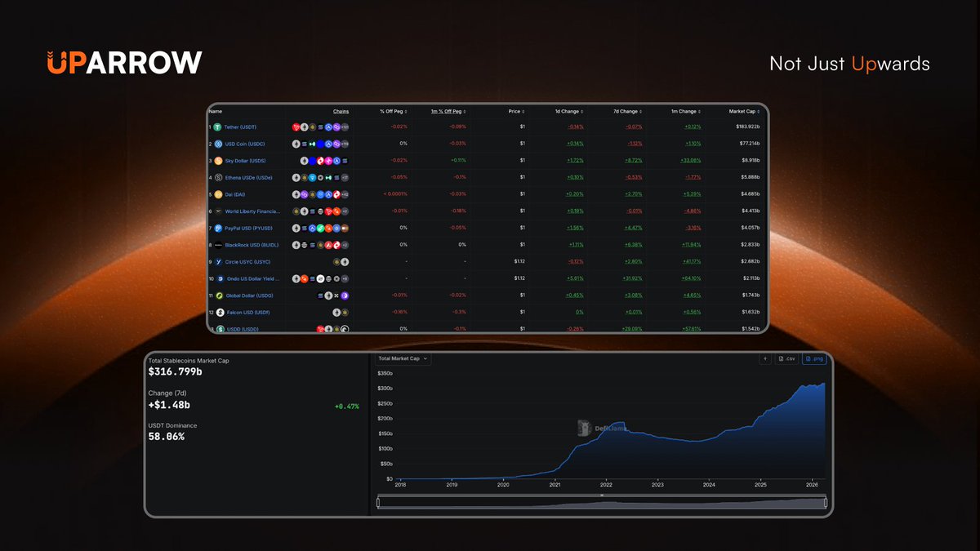Open the Dai (DAI) name link
This screenshot has height=551, width=980.
[x=236, y=194]
